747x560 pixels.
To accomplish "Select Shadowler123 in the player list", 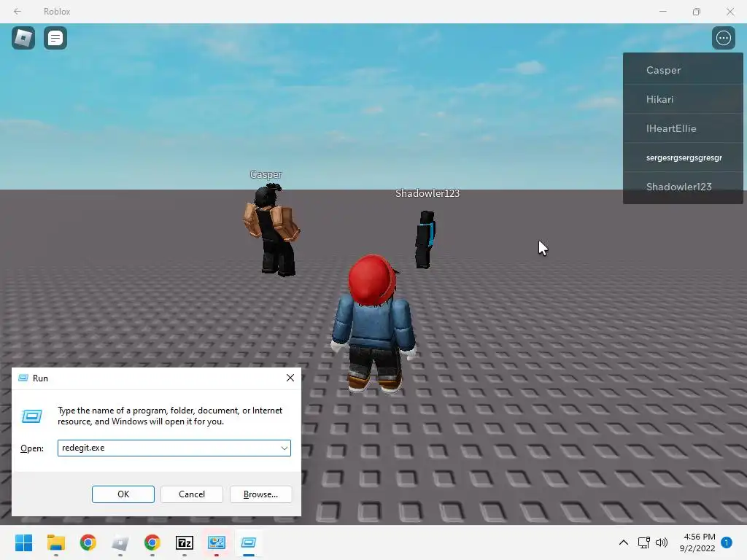I will (x=683, y=187).
